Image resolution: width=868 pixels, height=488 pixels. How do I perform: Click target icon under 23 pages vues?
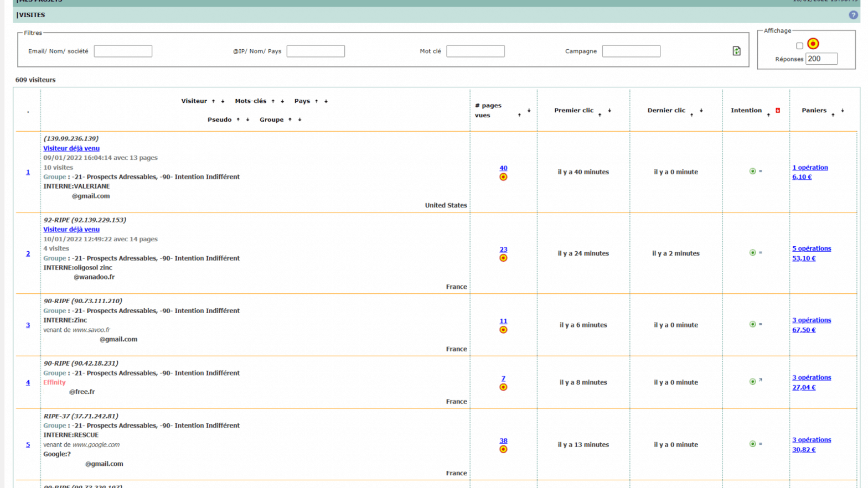pos(503,258)
